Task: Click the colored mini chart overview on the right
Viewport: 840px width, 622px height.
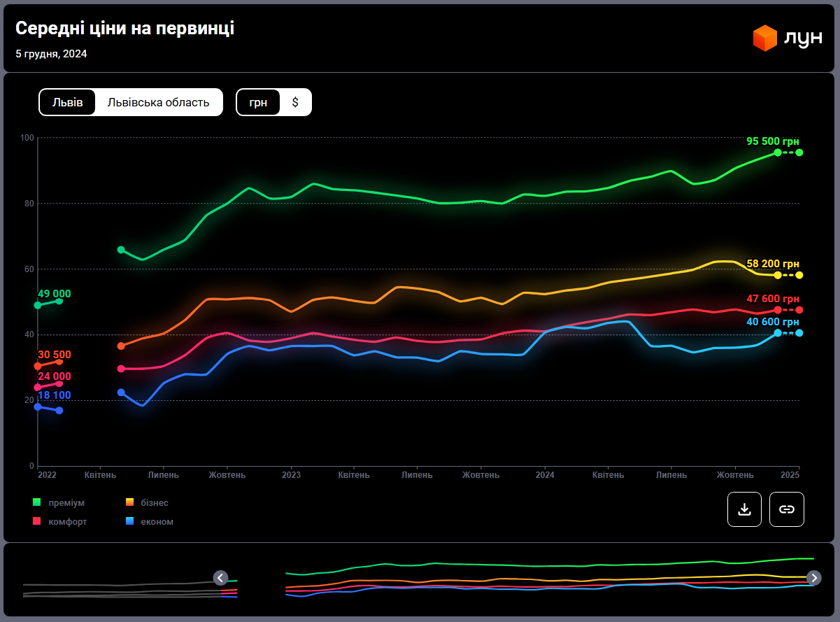Action: point(549,578)
